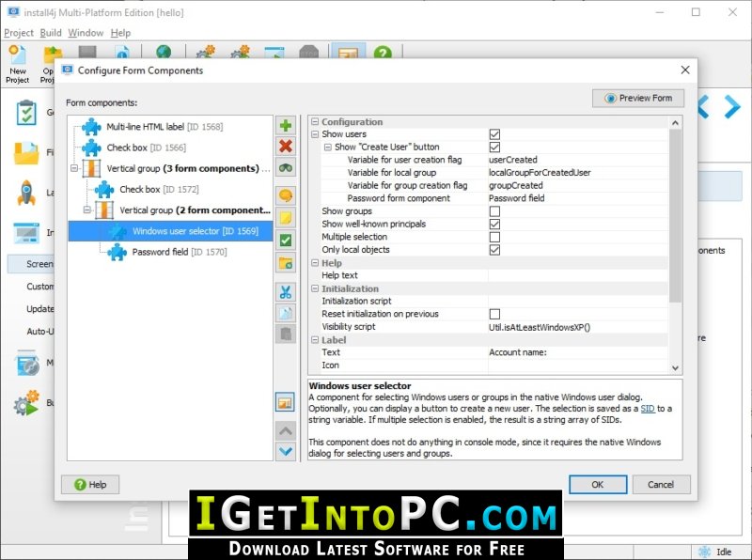Collapse the Initialization property section

[x=315, y=288]
